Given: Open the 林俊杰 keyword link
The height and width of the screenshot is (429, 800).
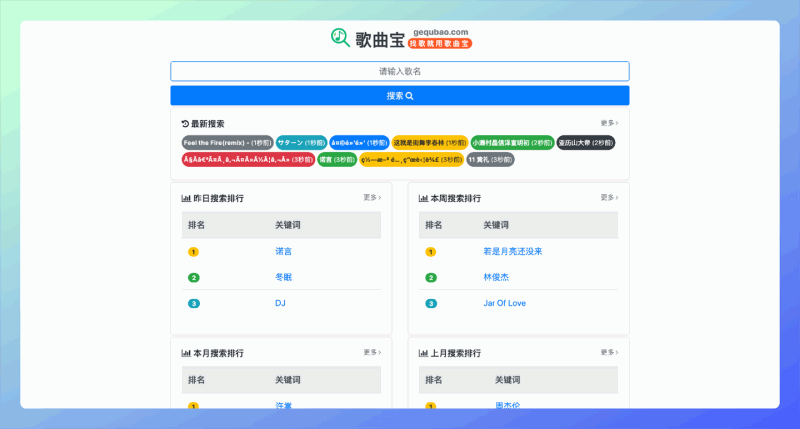Looking at the screenshot, I should [496, 277].
